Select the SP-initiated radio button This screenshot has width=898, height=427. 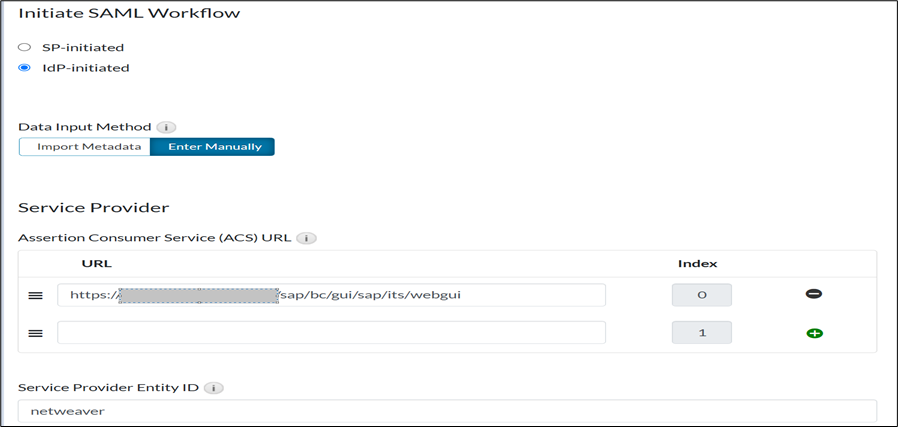pyautogui.click(x=25, y=47)
